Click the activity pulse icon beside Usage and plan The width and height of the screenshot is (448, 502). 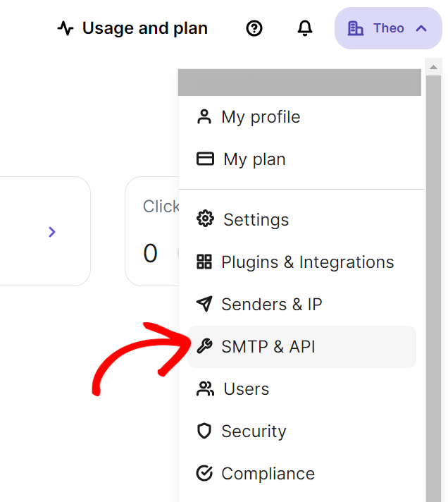click(66, 28)
